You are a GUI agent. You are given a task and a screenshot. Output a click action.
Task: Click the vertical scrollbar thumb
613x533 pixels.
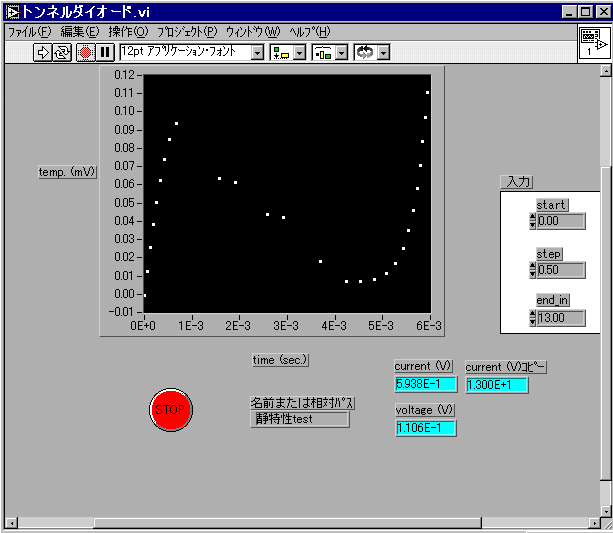click(606, 323)
